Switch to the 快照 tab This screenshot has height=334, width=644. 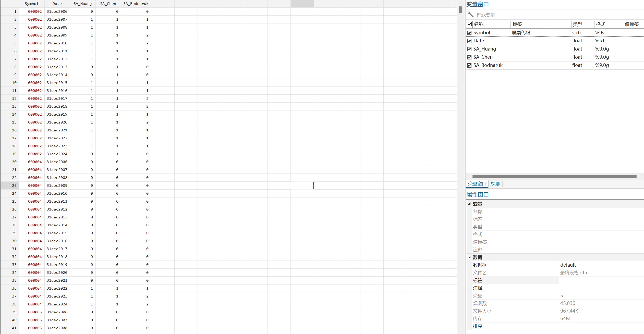pos(495,184)
